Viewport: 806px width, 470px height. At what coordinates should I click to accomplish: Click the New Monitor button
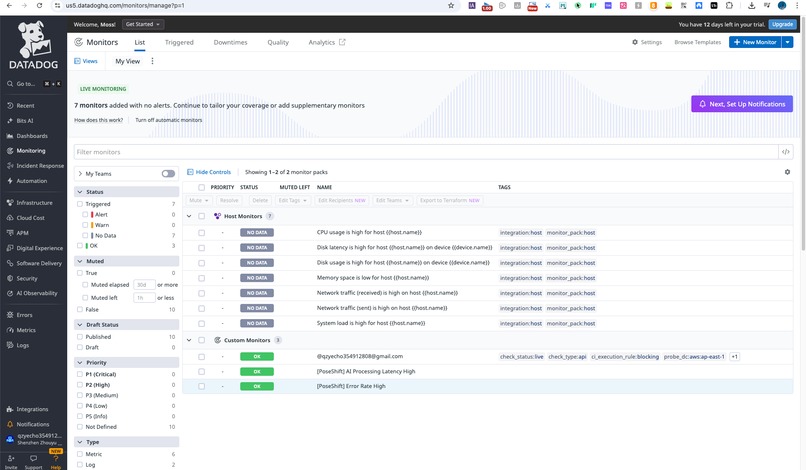point(755,42)
